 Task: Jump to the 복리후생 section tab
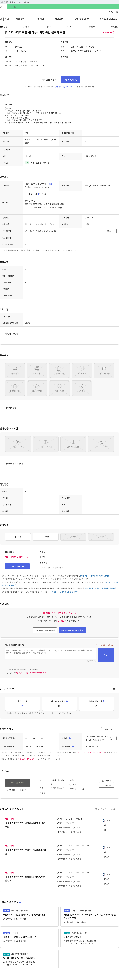tap(70, 27)
